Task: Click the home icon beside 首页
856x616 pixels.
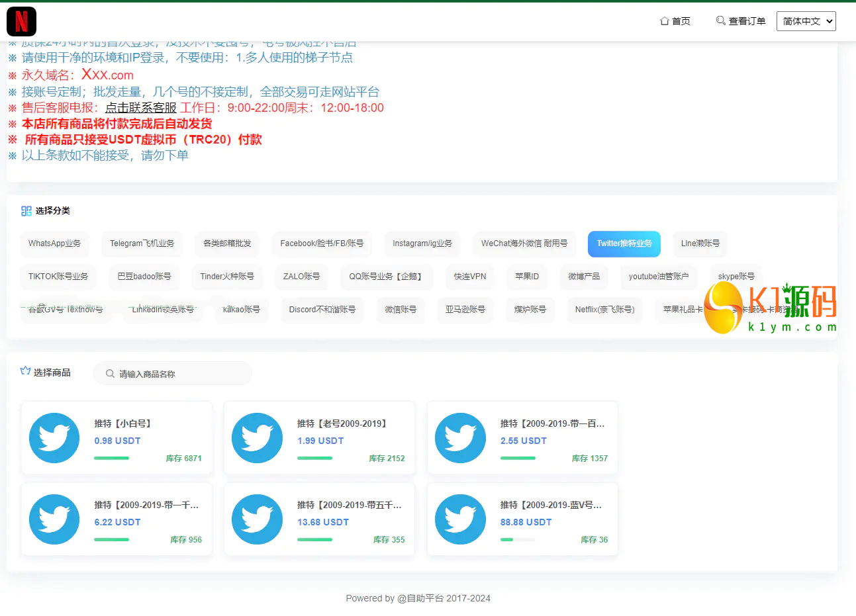Action: 664,21
